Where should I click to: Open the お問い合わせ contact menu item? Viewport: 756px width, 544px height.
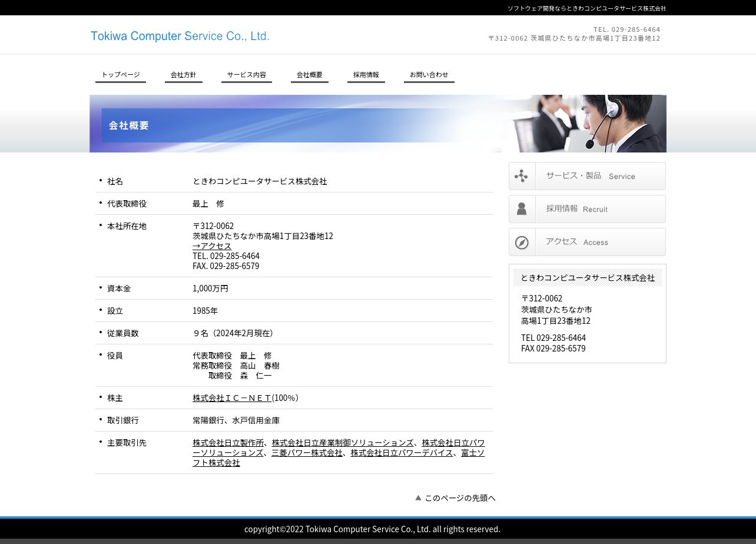[429, 75]
